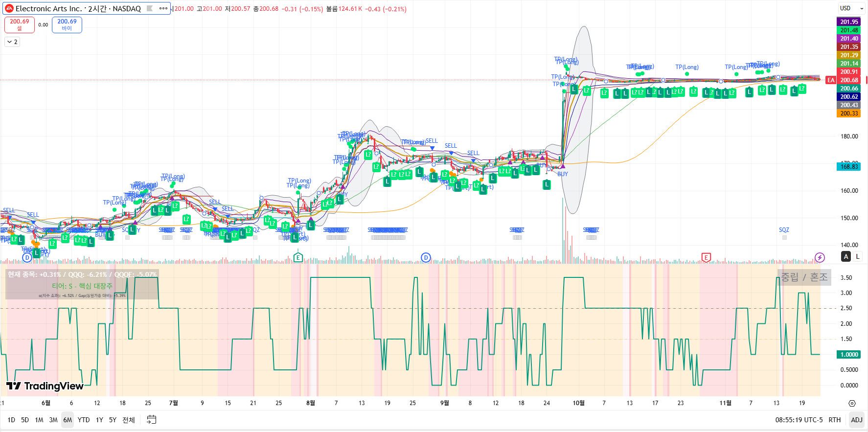Toggle the A auto scale button
The height and width of the screenshot is (432, 868).
846,256
